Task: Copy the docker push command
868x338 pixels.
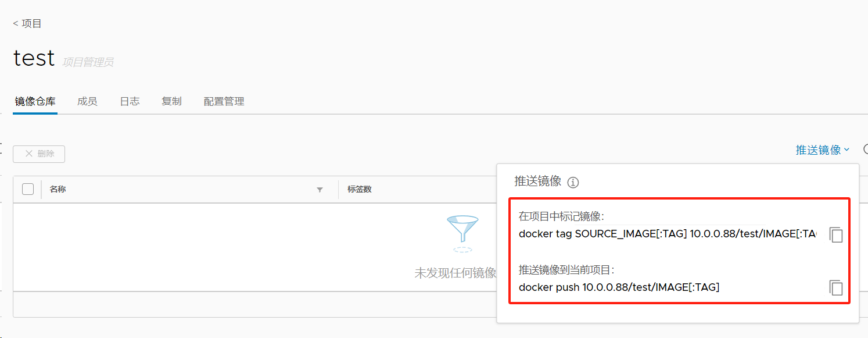Action: point(835,287)
